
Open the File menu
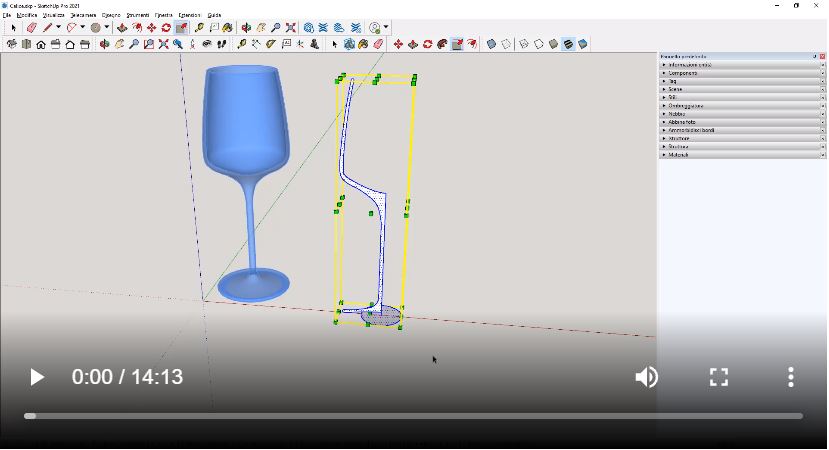click(x=6, y=15)
